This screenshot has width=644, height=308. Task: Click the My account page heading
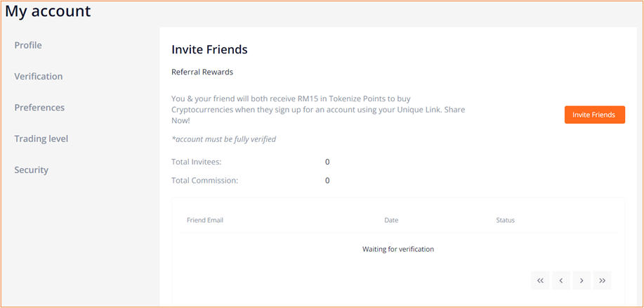48,11
